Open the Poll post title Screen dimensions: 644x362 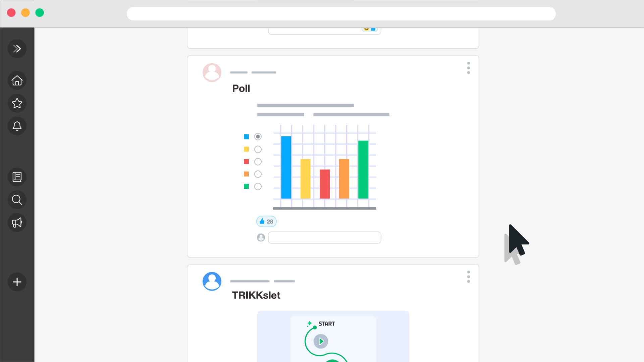coord(241,88)
